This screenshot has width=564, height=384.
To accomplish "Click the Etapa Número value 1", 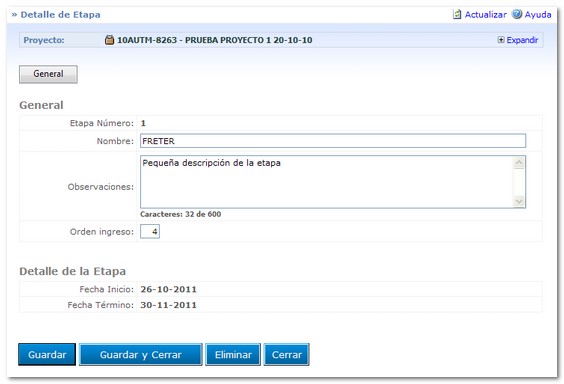I will click(143, 123).
